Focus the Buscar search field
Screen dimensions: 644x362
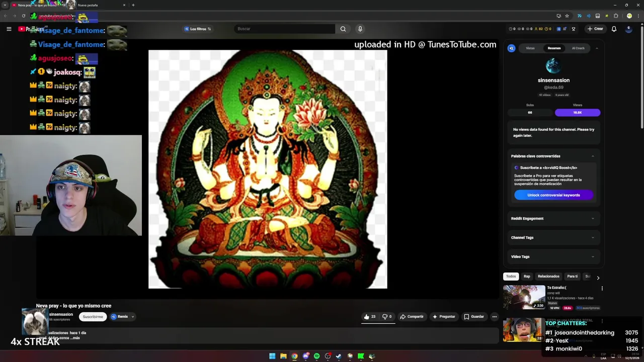pyautogui.click(x=284, y=29)
